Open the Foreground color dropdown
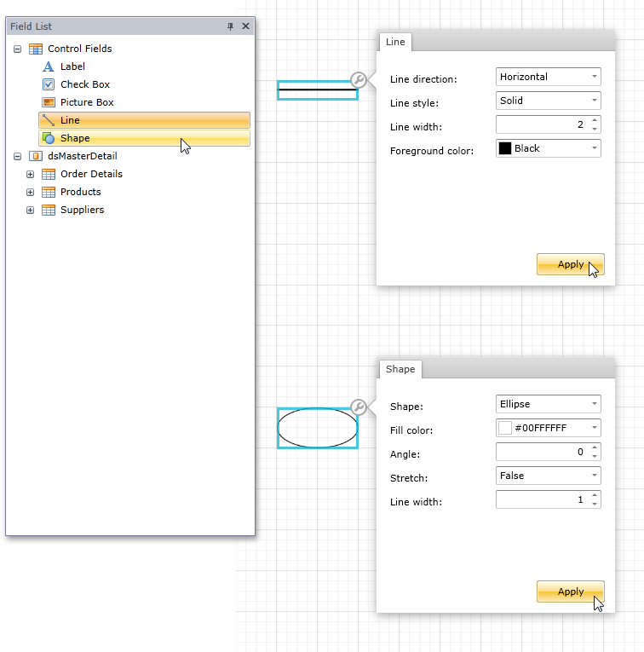Image resolution: width=644 pixels, height=652 pixels. pyautogui.click(x=548, y=148)
